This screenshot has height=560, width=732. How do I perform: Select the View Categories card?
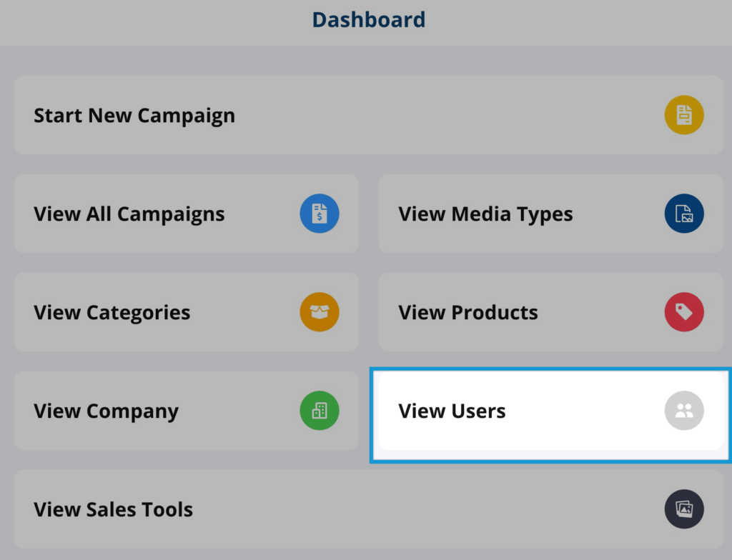click(x=187, y=311)
